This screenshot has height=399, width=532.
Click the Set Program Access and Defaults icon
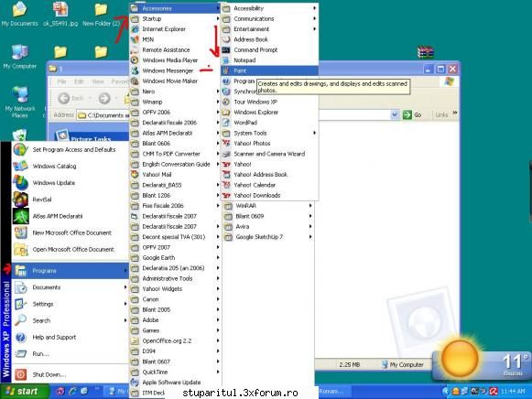20,149
